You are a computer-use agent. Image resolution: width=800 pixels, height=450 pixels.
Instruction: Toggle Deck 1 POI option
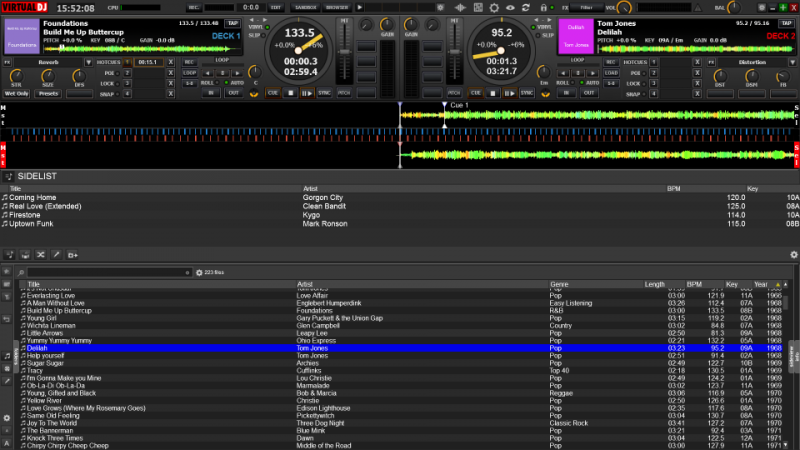[x=111, y=73]
